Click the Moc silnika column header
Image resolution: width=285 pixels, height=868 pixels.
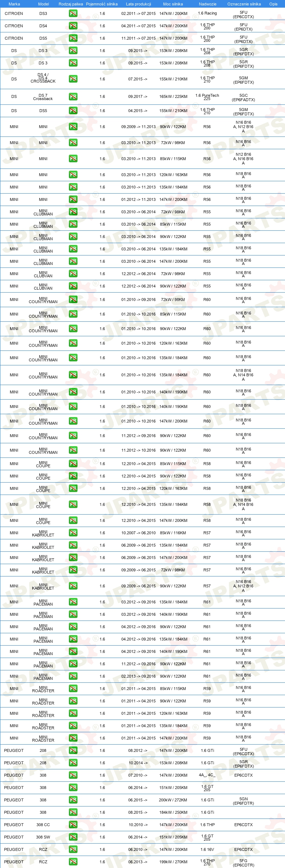click(x=173, y=4)
